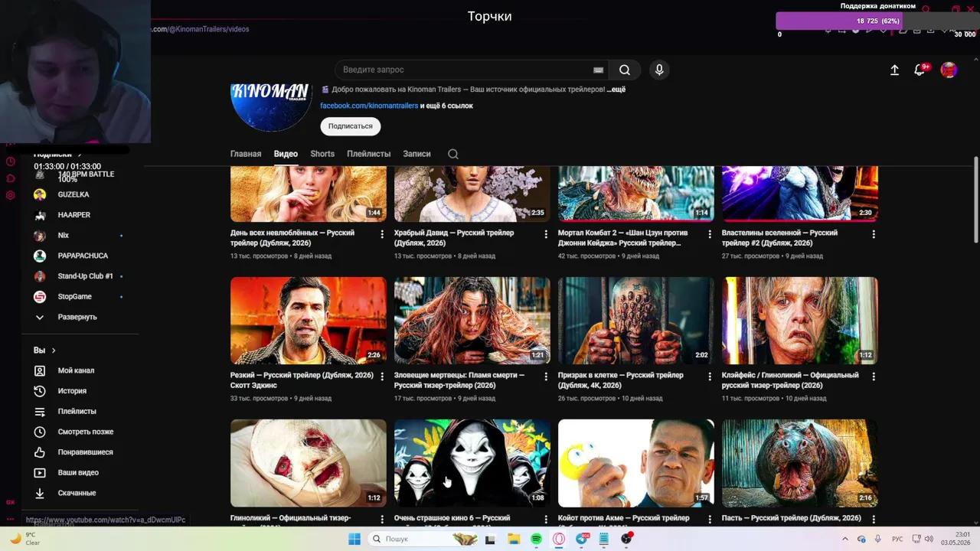980x551 pixels.
Task: Switch keyboard language 'РУС' in tray
Action: point(897,539)
